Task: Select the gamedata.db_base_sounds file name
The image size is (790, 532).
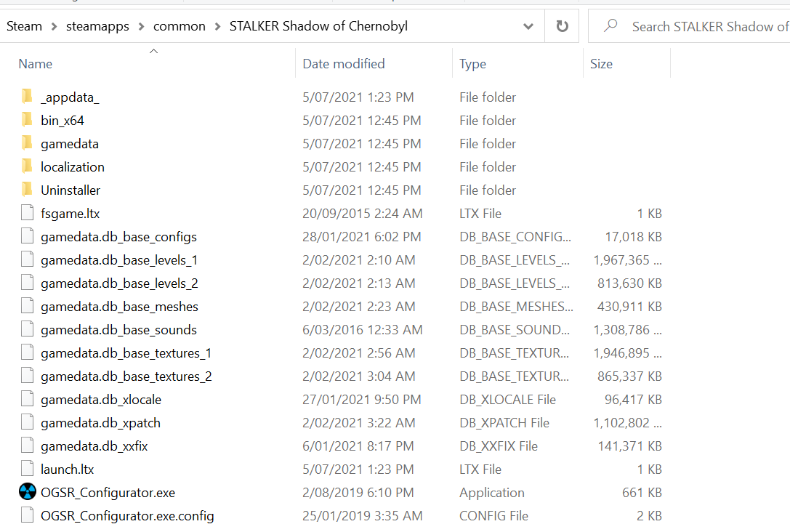Action: point(119,329)
